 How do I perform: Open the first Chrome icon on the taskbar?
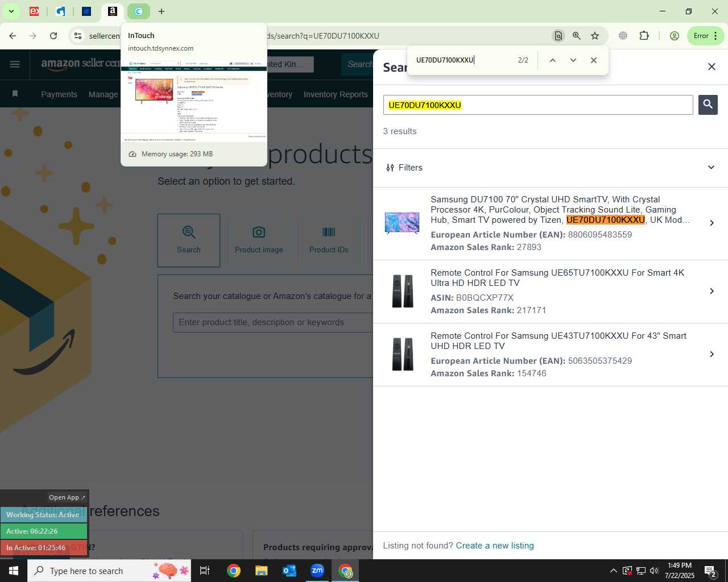[x=234, y=571]
